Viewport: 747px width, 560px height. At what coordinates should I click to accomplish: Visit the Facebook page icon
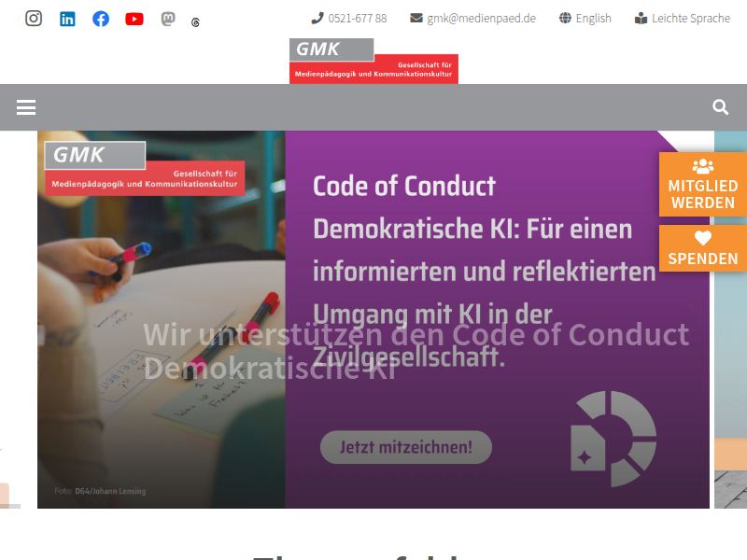point(101,19)
